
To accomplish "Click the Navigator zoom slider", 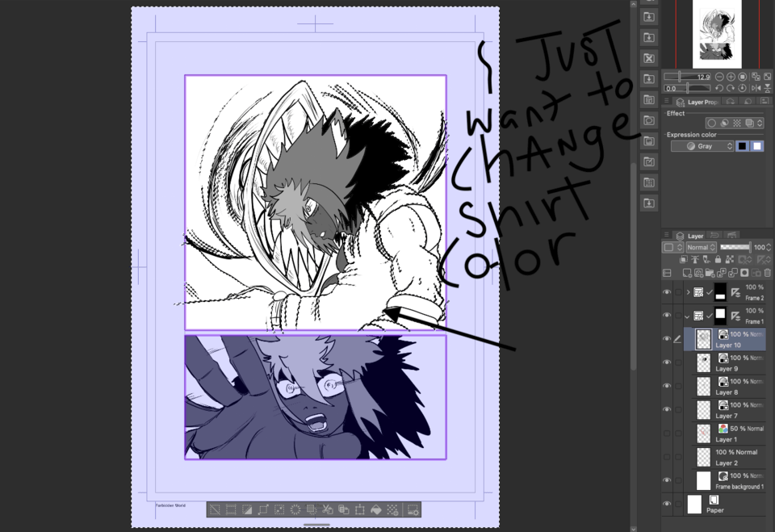I will 687,77.
